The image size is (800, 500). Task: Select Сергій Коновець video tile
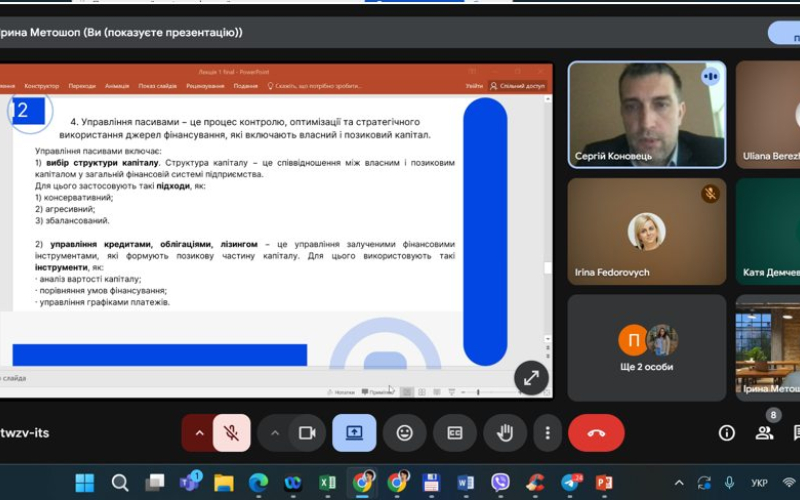pyautogui.click(x=646, y=114)
